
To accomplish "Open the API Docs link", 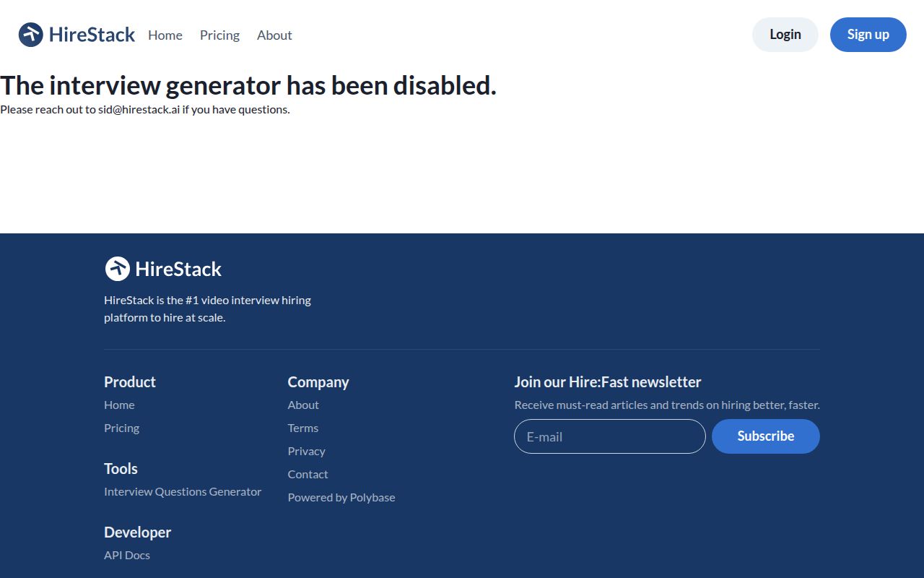I will tap(127, 555).
